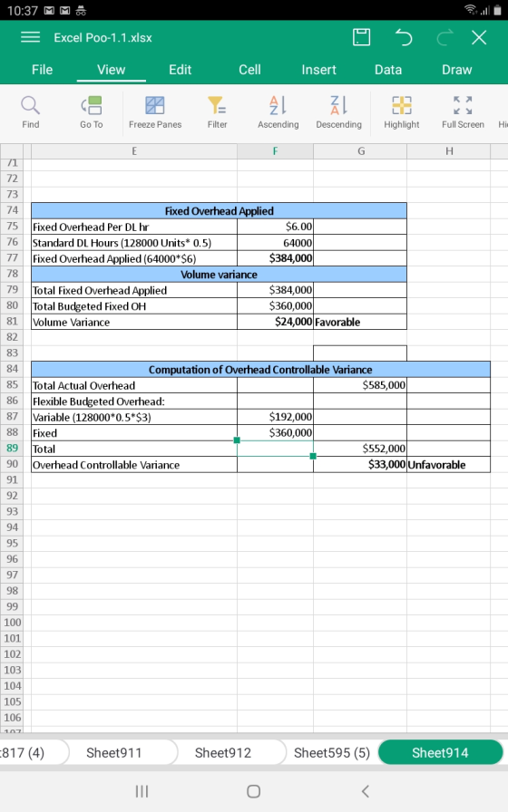Open the hamburger menu
508x812 pixels.
[x=30, y=37]
